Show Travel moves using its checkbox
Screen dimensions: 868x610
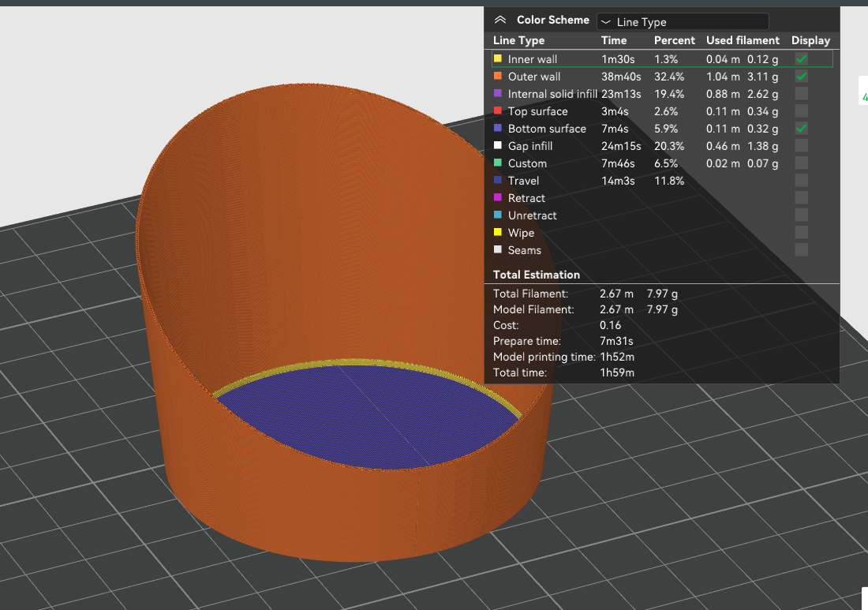[801, 181]
